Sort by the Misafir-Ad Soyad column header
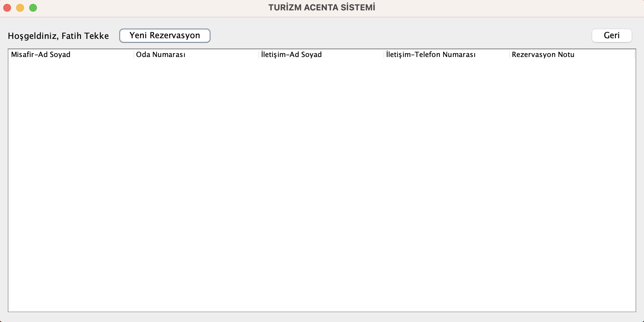The width and height of the screenshot is (644, 322). (x=41, y=54)
